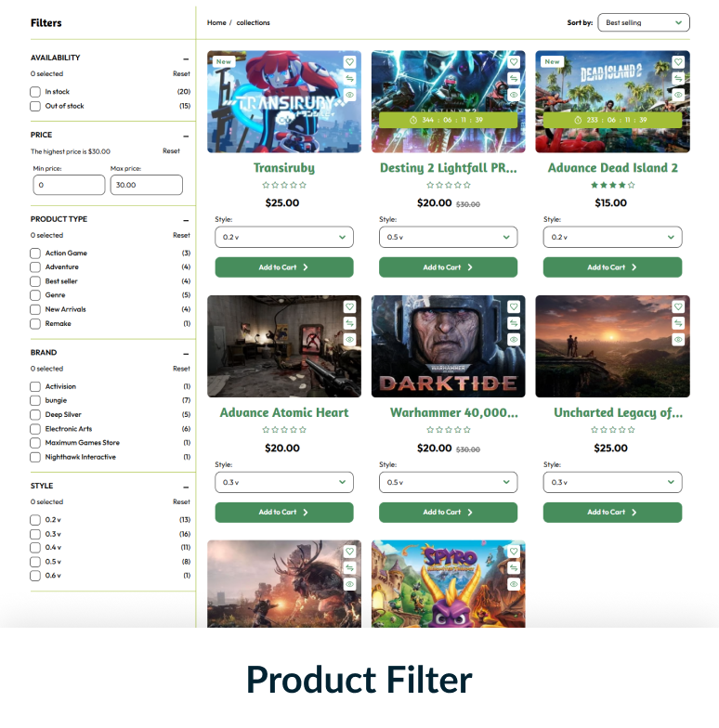719x728 pixels.
Task: Quick view eye on the Witcher monster-fight card
Action: point(349,585)
